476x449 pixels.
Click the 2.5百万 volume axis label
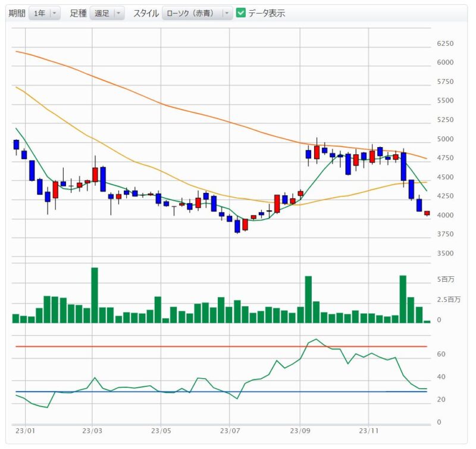point(449,300)
